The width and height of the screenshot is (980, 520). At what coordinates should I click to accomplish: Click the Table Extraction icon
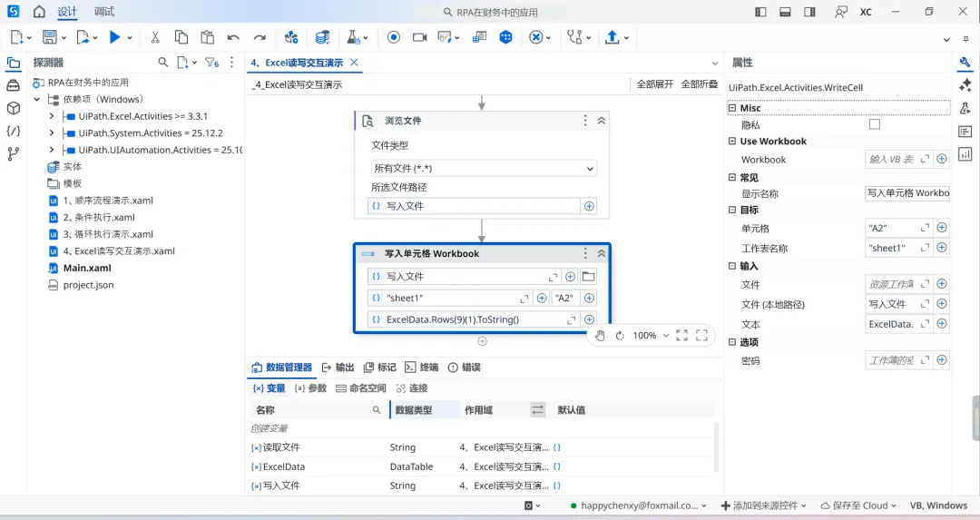[x=479, y=37]
